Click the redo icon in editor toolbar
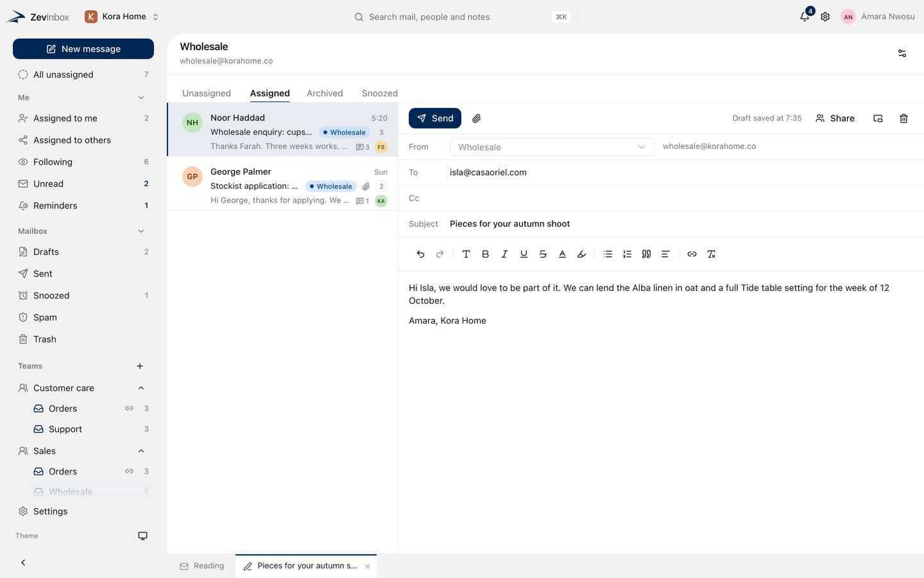This screenshot has height=578, width=924. [x=440, y=254]
